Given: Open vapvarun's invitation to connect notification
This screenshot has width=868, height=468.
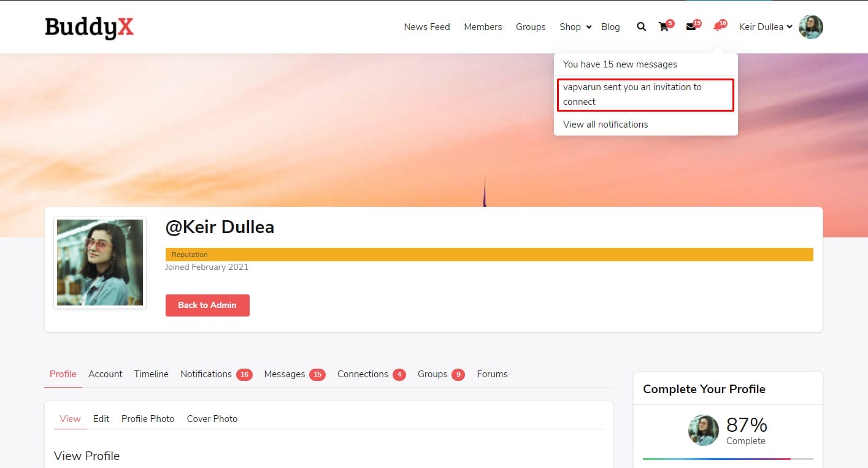Looking at the screenshot, I should (632, 94).
